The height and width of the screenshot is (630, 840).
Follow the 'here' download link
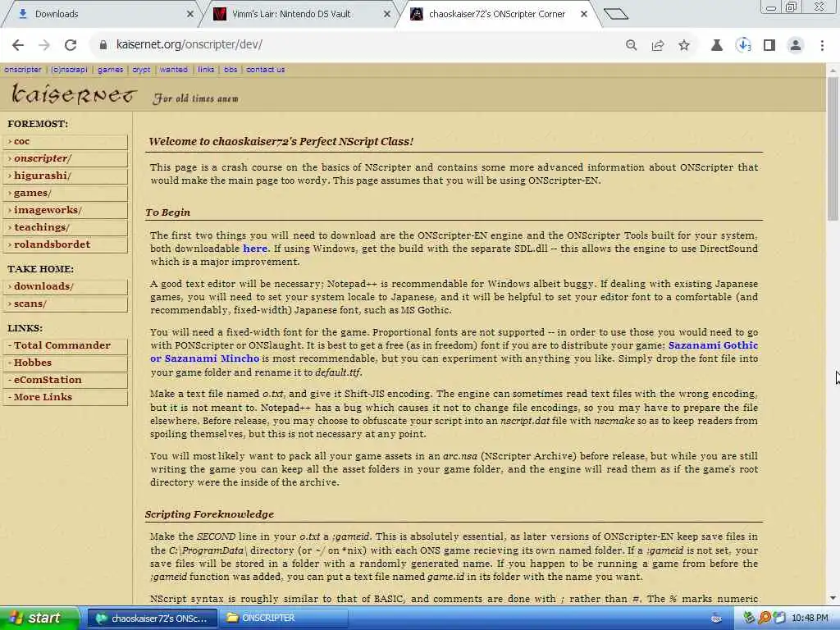tap(255, 249)
